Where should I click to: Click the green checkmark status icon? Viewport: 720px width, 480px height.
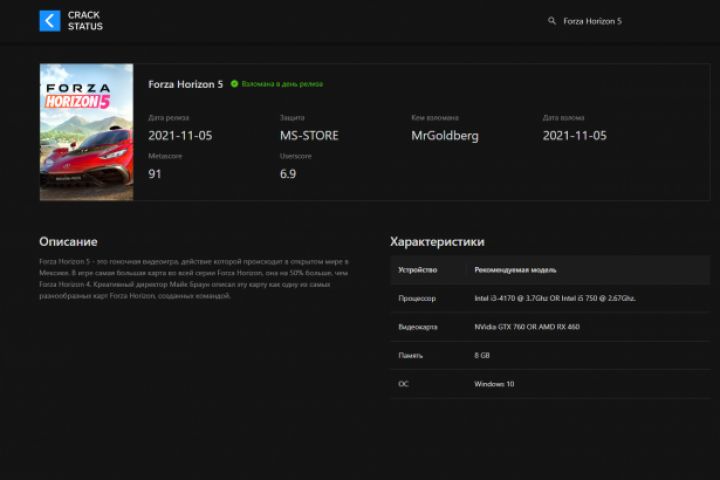(234, 84)
